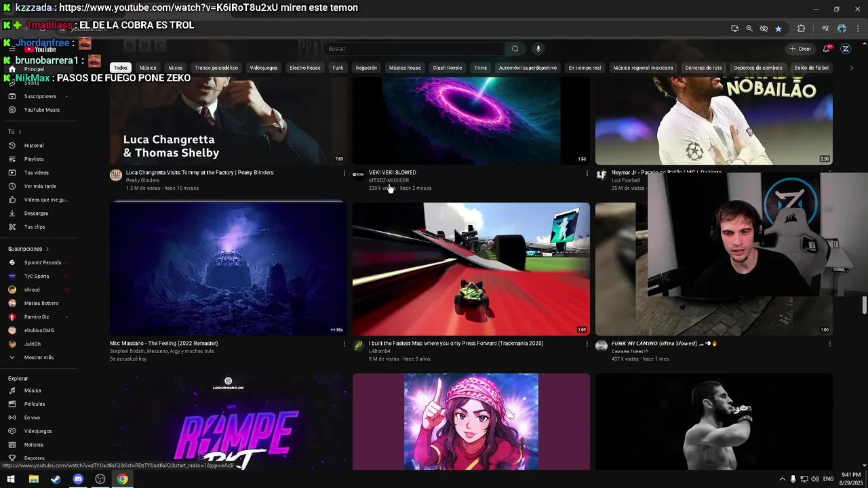Image resolution: width=868 pixels, height=488 pixels.
Task: Open options for Mix Massano video
Action: [x=344, y=344]
